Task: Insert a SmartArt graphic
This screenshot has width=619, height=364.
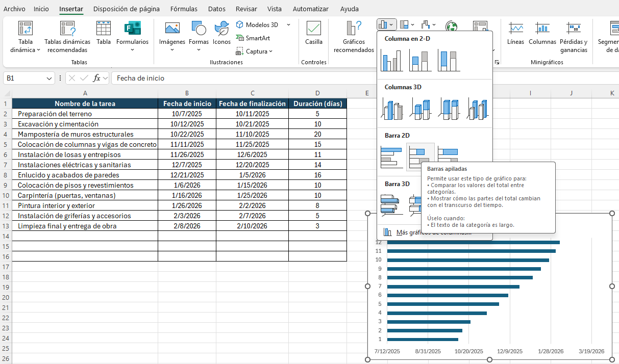Action: pos(253,38)
